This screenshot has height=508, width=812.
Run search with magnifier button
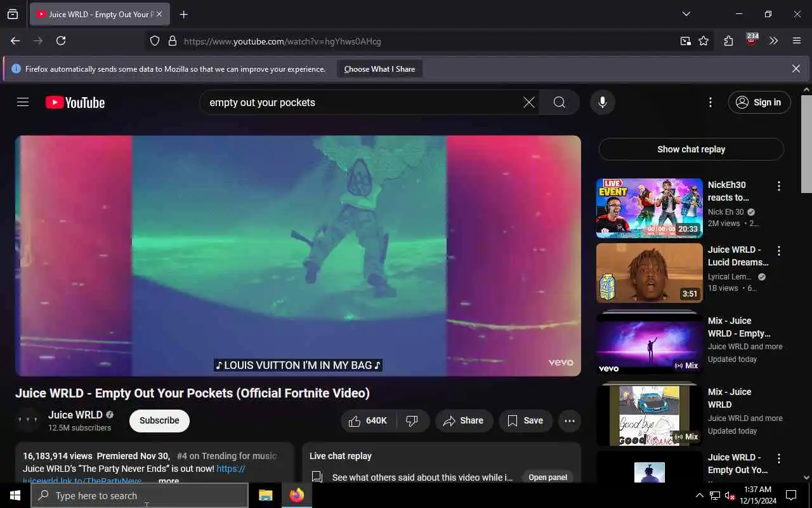(559, 102)
